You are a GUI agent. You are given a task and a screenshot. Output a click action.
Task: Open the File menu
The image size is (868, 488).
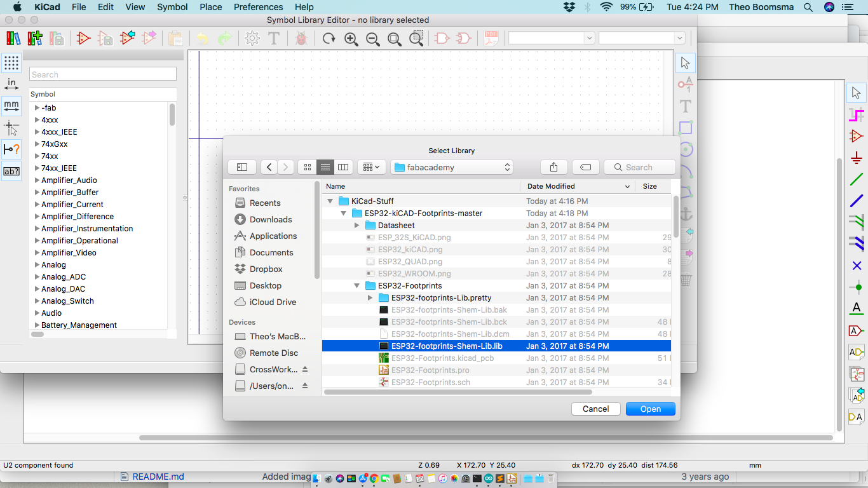click(x=79, y=7)
